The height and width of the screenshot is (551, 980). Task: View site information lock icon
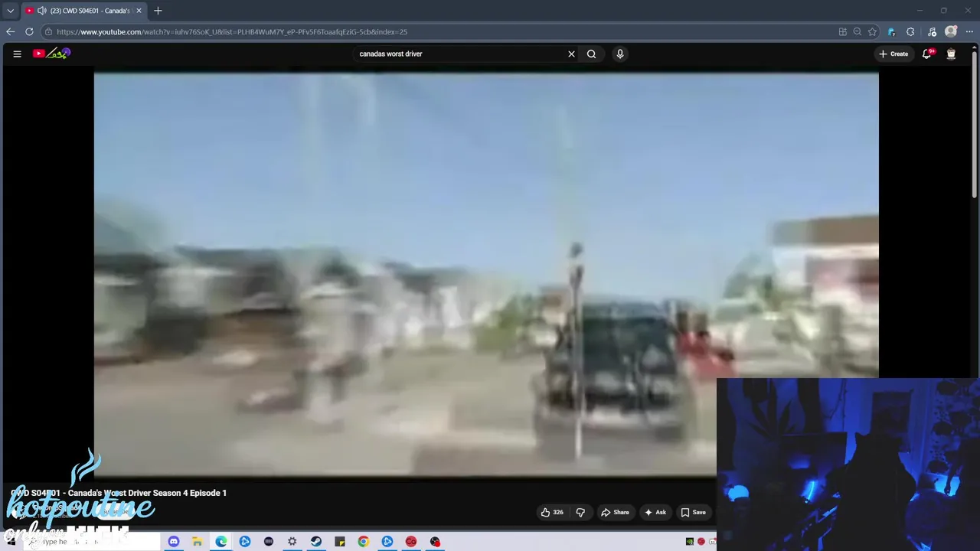coord(48,31)
